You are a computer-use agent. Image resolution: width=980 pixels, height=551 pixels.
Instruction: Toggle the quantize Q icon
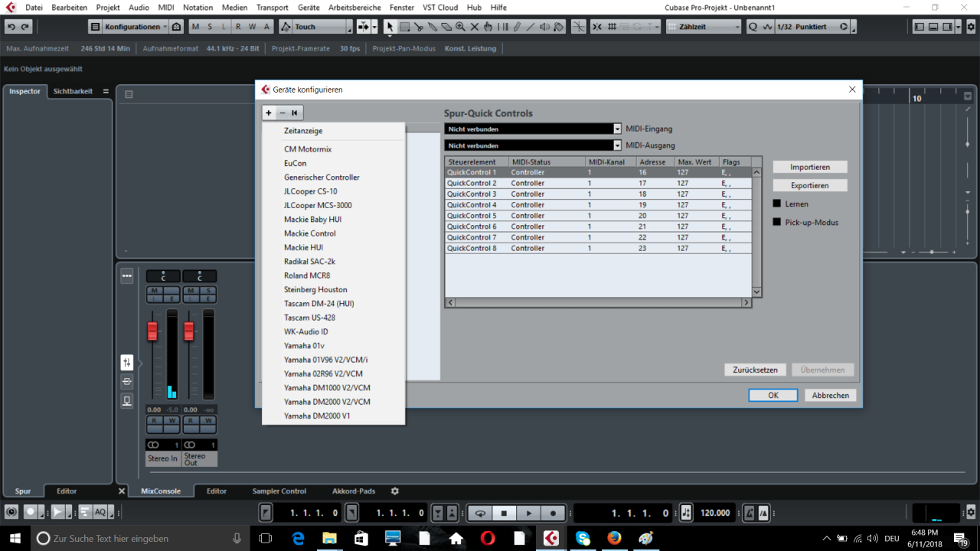tap(753, 27)
